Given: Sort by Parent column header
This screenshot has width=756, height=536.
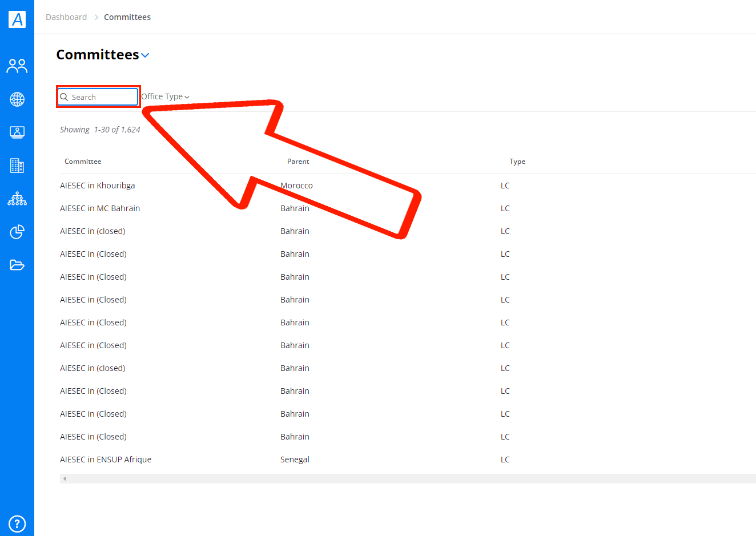Looking at the screenshot, I should pyautogui.click(x=298, y=162).
